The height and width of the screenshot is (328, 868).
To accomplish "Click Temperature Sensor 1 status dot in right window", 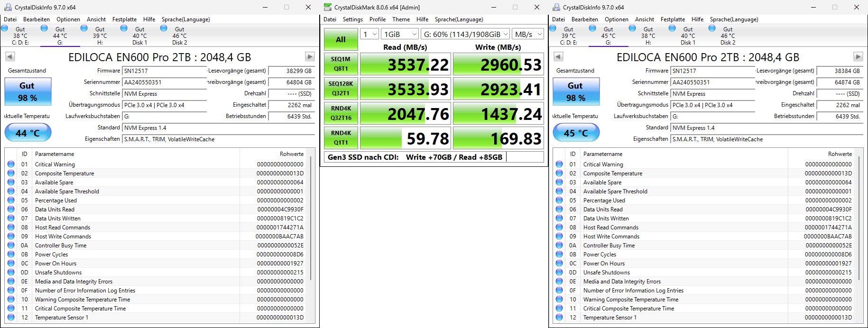I will click(559, 317).
